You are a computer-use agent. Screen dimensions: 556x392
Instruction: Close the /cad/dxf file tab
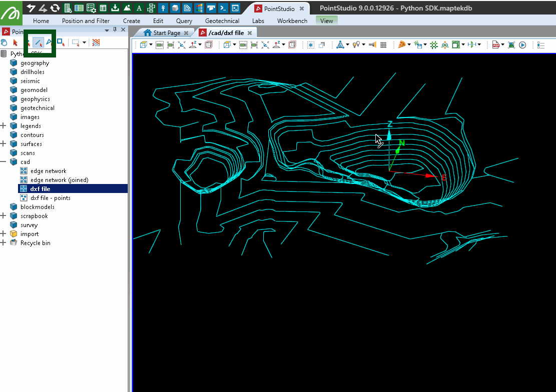coord(250,33)
